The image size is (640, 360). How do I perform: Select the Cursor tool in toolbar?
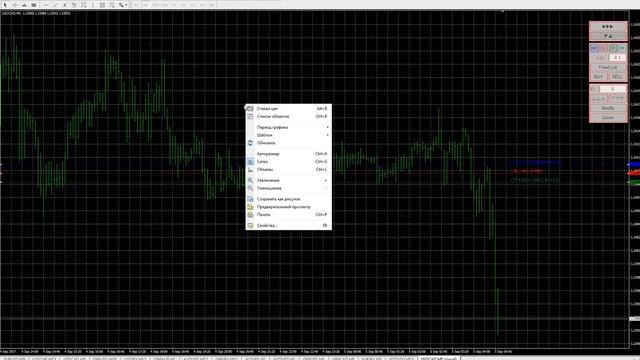pos(5,5)
